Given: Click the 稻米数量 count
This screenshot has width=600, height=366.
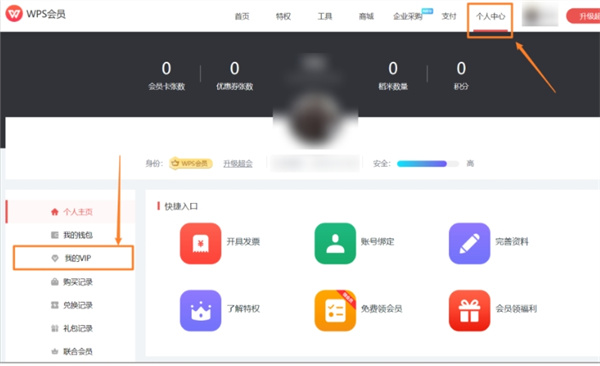Looking at the screenshot, I should point(393,69).
